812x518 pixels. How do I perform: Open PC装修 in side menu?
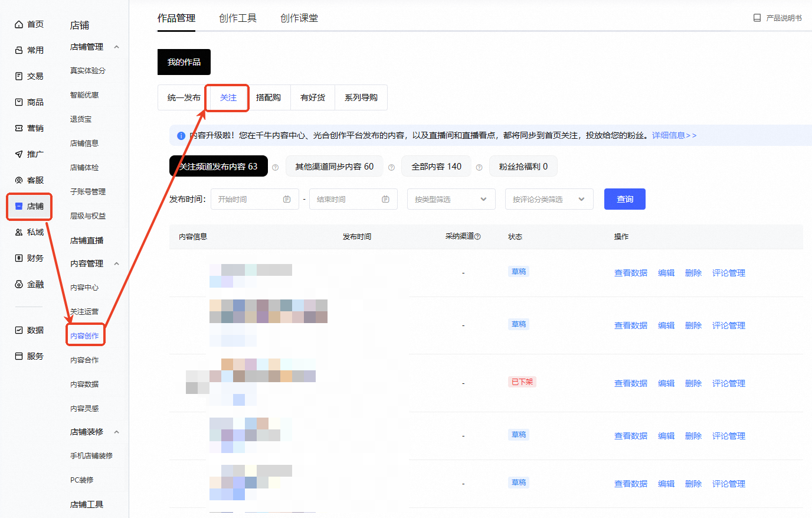coord(82,480)
